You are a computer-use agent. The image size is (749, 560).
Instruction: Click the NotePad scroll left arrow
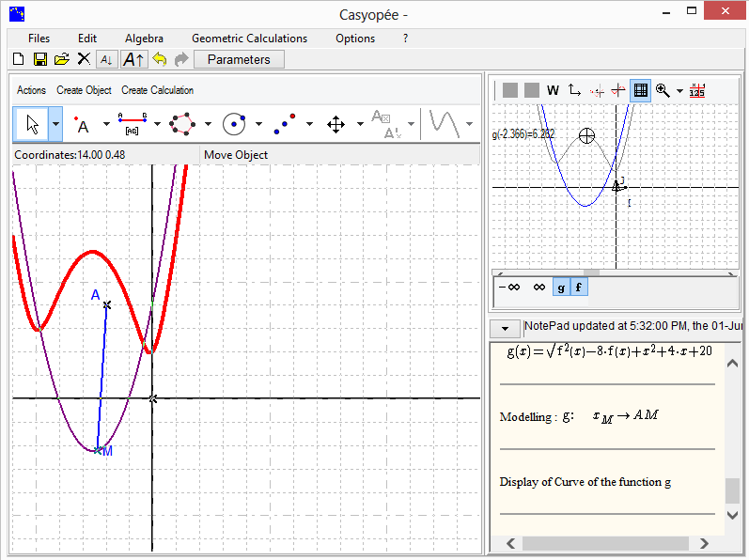pyautogui.click(x=510, y=543)
